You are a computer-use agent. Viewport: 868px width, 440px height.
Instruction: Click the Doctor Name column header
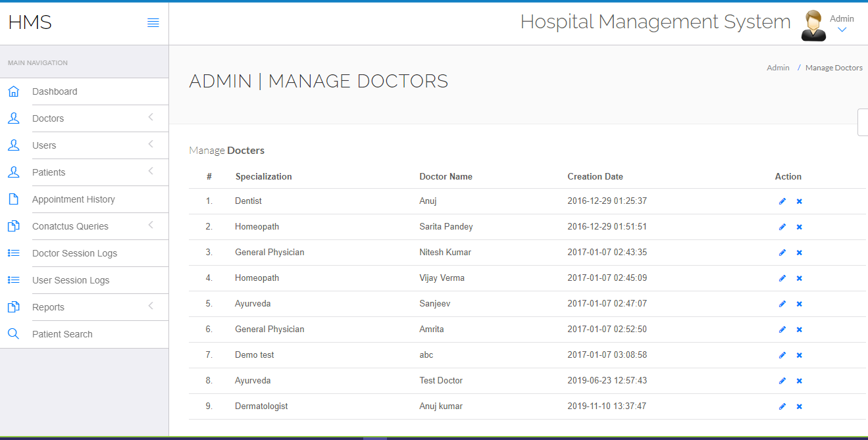tap(446, 176)
